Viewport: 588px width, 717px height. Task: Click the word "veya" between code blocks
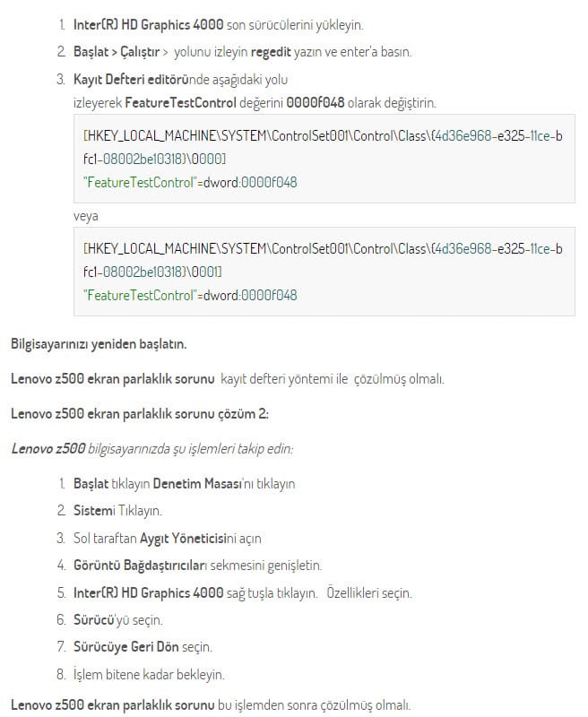pos(86,216)
